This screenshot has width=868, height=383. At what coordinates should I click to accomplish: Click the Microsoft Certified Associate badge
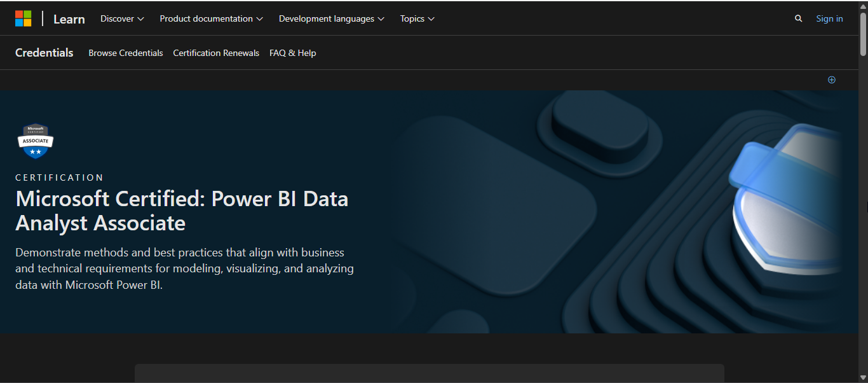[36, 141]
